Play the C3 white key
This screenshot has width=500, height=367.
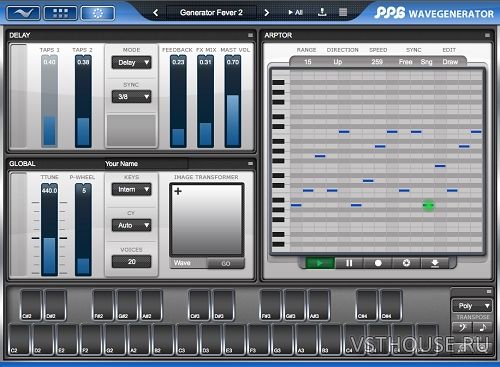187,339
